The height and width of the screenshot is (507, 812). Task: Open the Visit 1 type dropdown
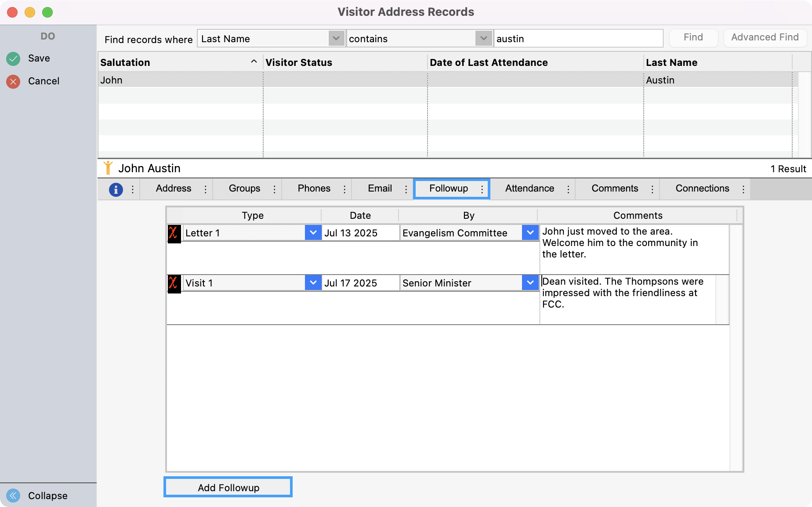pos(313,283)
